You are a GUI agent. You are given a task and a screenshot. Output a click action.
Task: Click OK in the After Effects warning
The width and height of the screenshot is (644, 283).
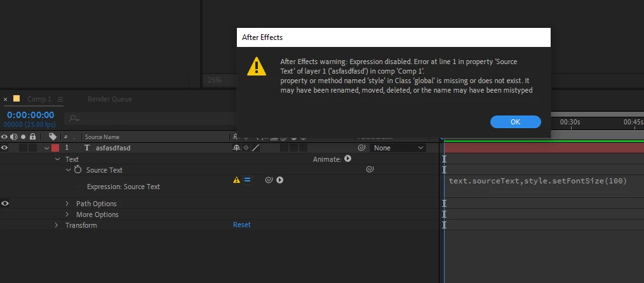tap(516, 122)
